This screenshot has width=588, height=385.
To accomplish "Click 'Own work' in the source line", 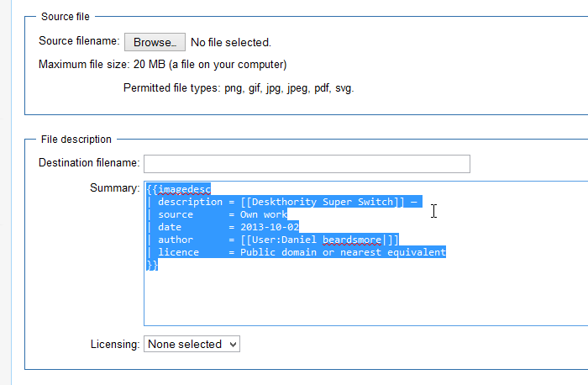I will tap(264, 214).
